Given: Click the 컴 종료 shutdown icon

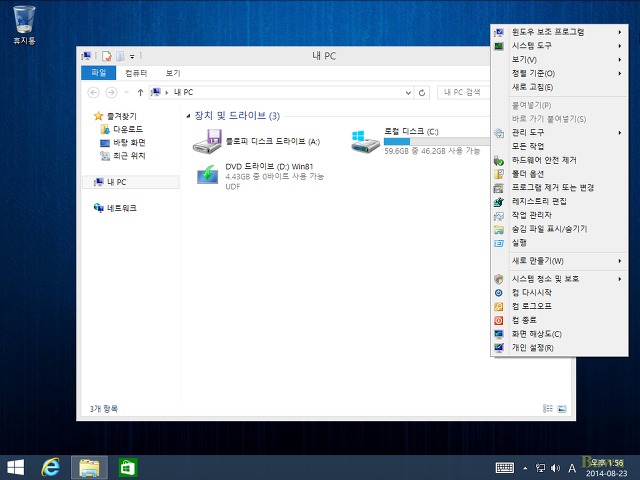Looking at the screenshot, I should pyautogui.click(x=499, y=320).
